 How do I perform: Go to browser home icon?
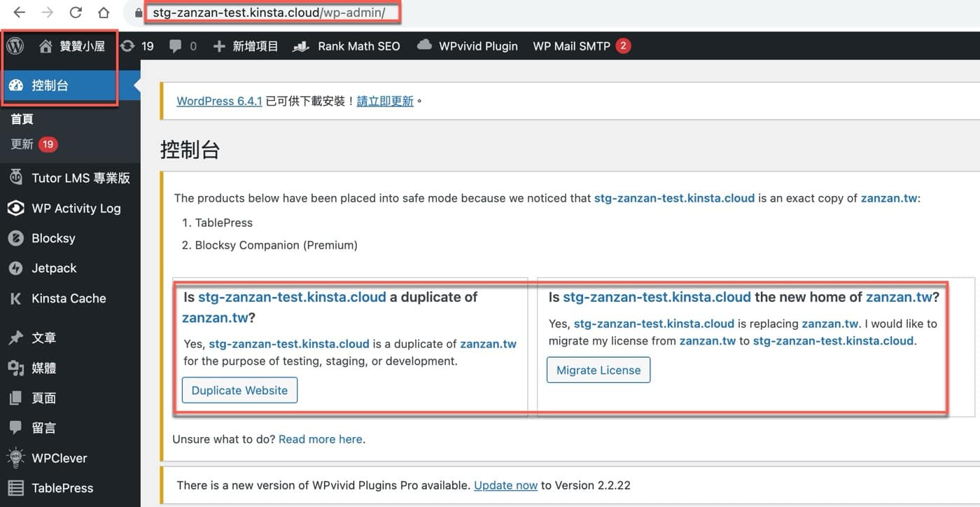point(104,13)
